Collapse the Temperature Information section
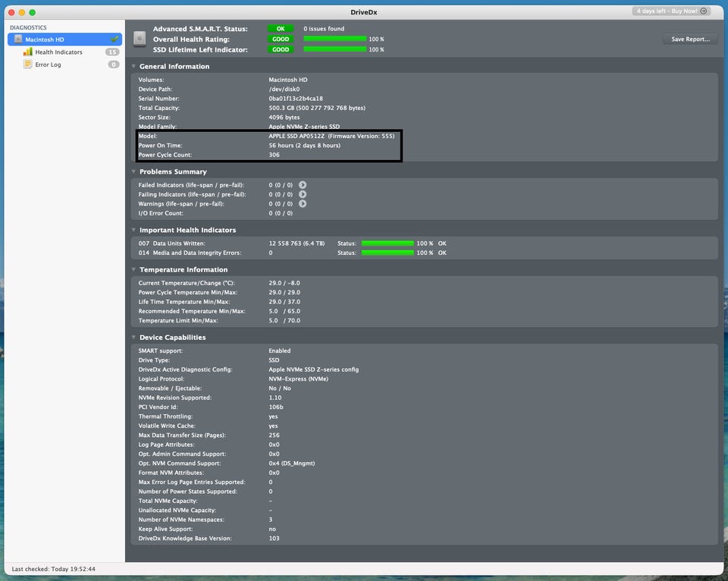The height and width of the screenshot is (581, 728). click(134, 270)
